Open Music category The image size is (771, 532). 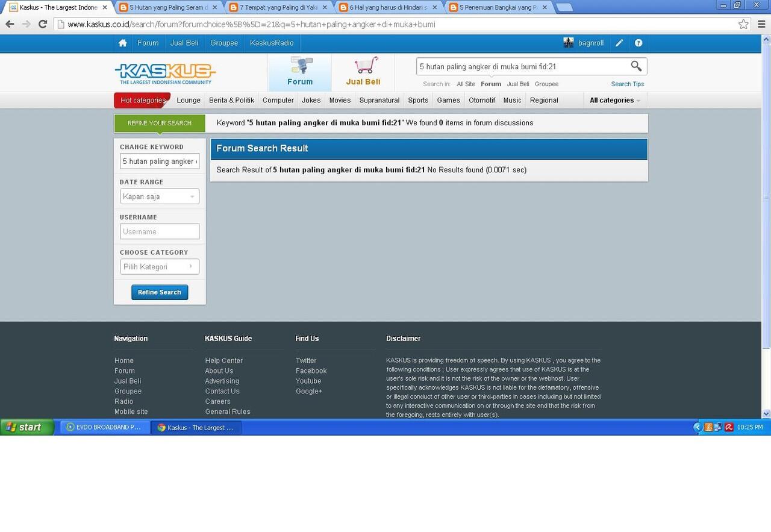[513, 101]
